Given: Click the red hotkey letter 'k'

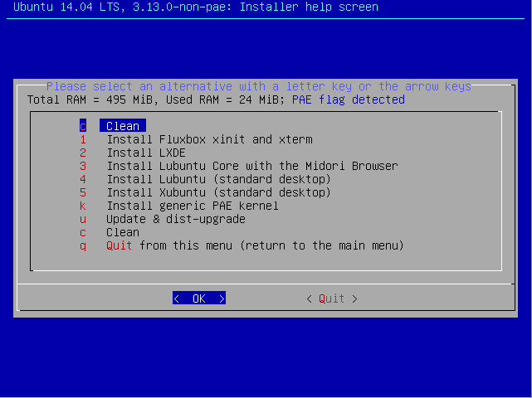Looking at the screenshot, I should tap(83, 206).
